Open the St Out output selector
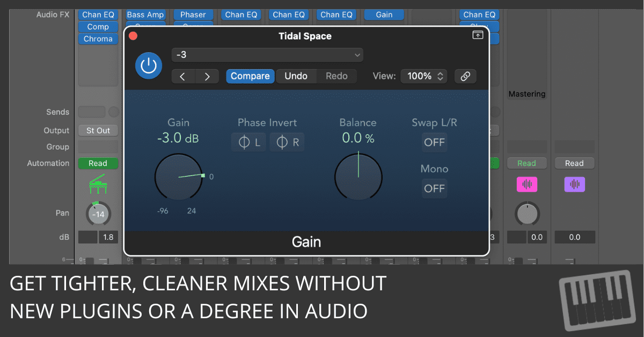 pos(98,130)
